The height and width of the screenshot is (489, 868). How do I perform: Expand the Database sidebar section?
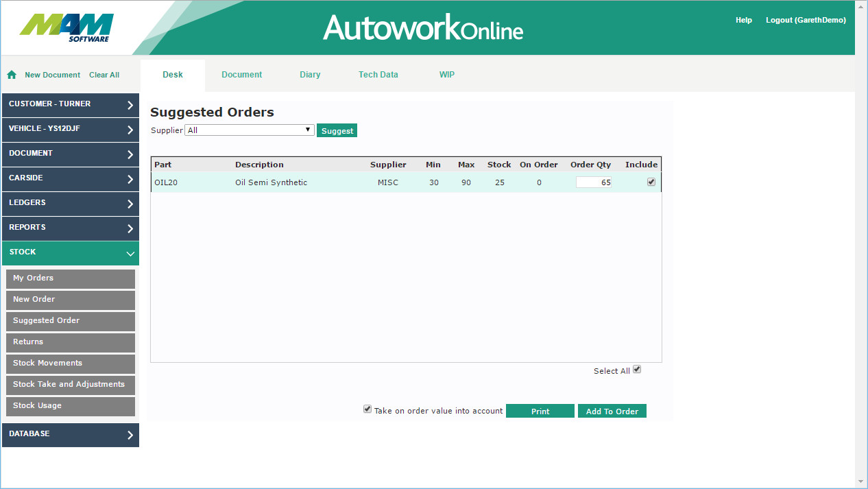pyautogui.click(x=70, y=434)
